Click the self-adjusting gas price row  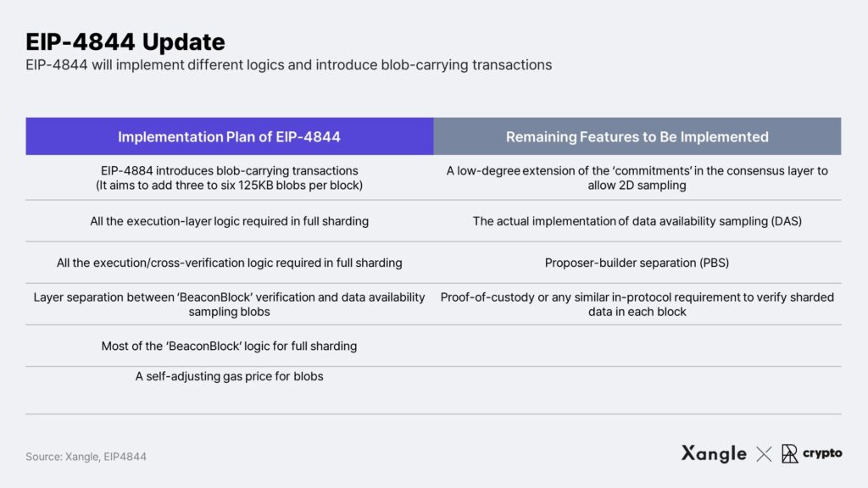[229, 376]
